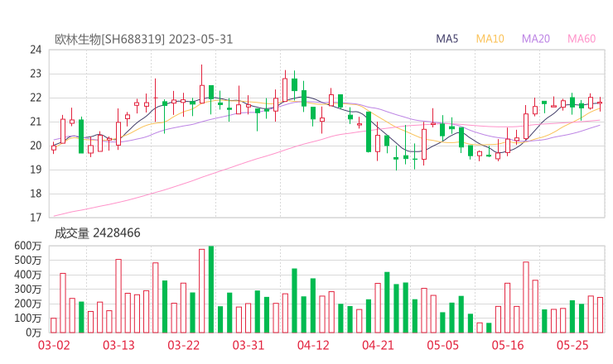
Task: Click the price axis value 23
Action: tap(36, 74)
